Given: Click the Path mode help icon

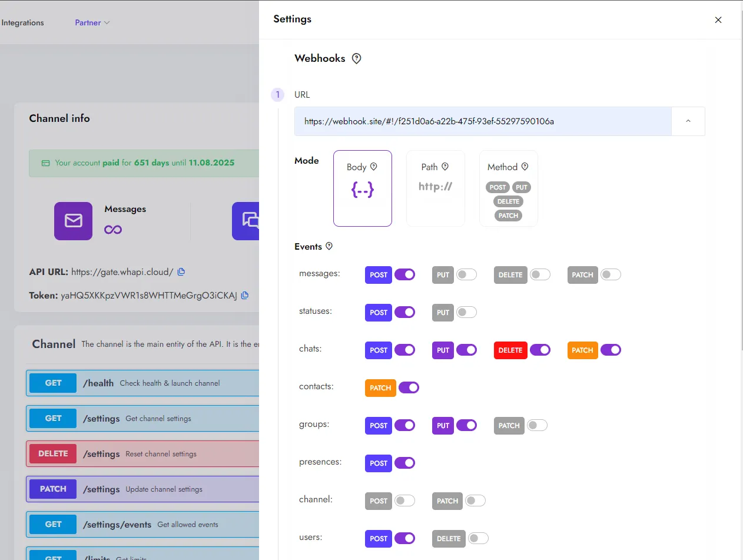Looking at the screenshot, I should [x=446, y=167].
